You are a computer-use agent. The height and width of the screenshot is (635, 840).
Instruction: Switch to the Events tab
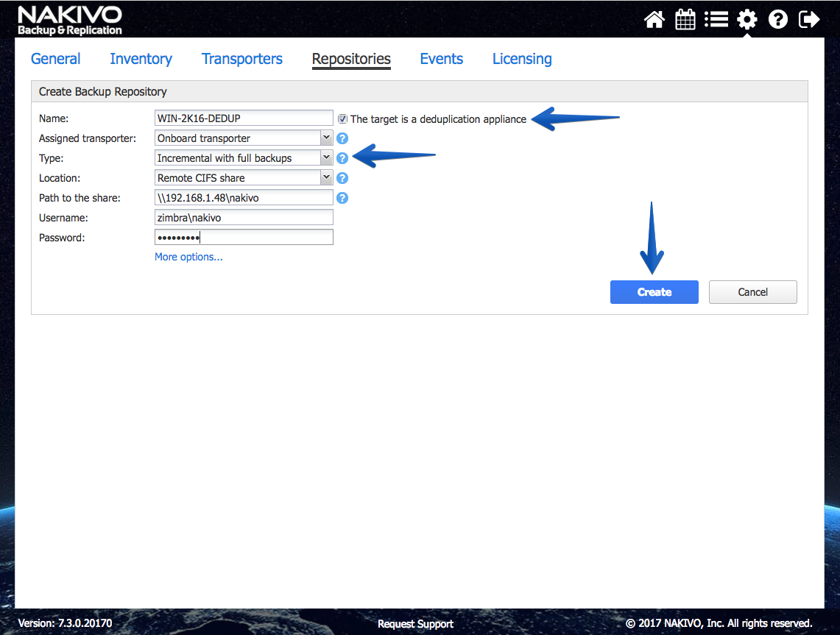pyautogui.click(x=442, y=59)
